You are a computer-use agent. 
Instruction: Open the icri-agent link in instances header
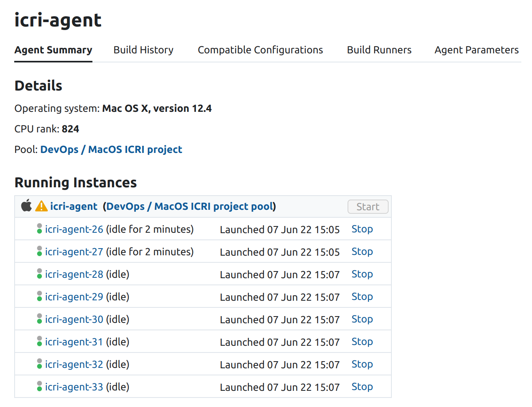coord(73,206)
